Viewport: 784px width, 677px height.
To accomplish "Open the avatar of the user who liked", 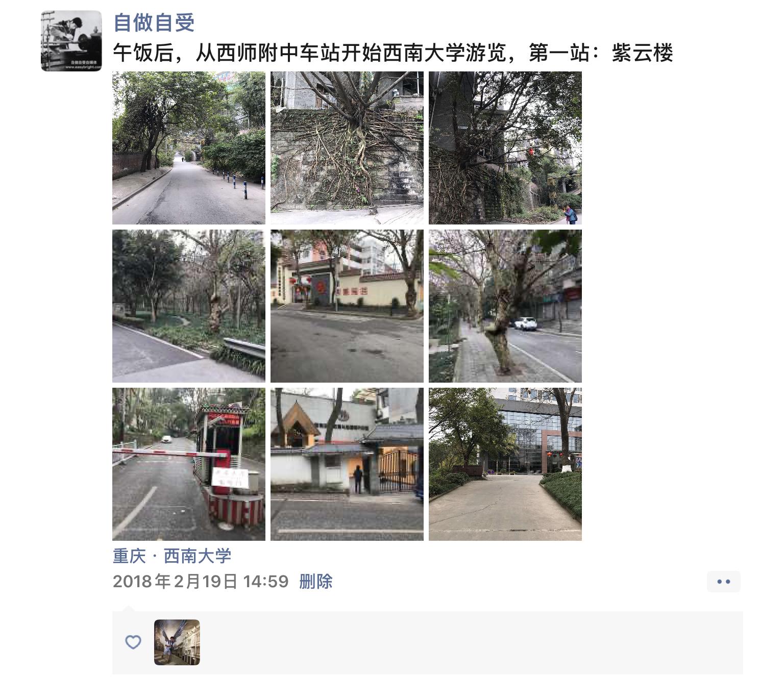I will click(177, 642).
